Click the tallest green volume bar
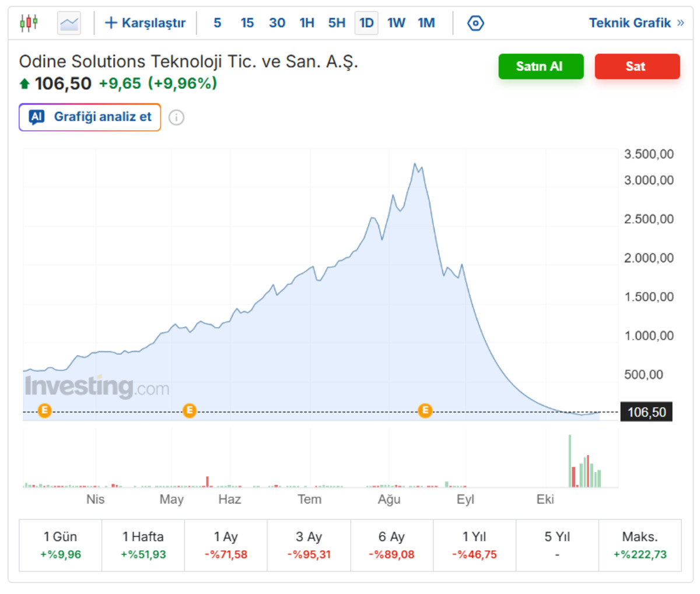This screenshot has height=594, width=700. [x=570, y=461]
